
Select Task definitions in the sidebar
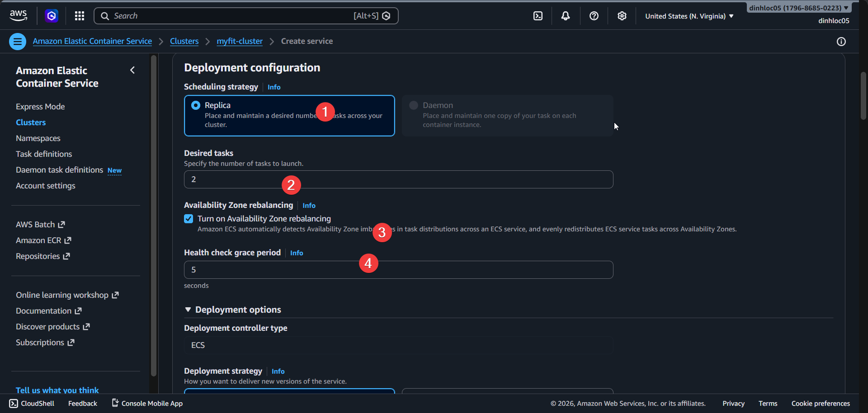pyautogui.click(x=44, y=154)
